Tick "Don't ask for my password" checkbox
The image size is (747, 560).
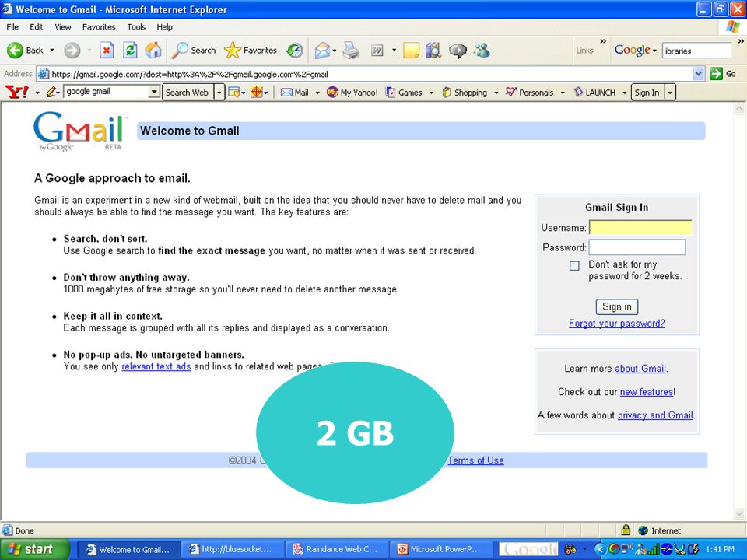click(x=574, y=266)
